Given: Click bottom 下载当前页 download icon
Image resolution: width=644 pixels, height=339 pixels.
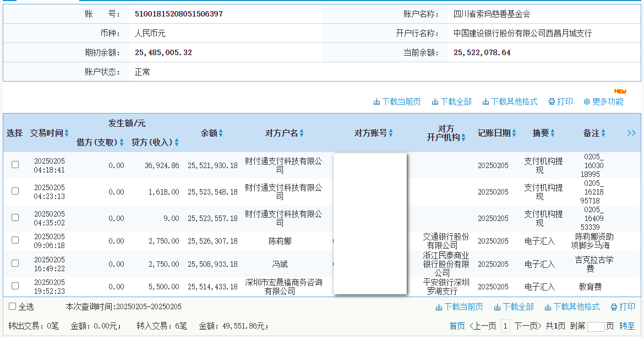Looking at the screenshot, I should coord(439,308).
